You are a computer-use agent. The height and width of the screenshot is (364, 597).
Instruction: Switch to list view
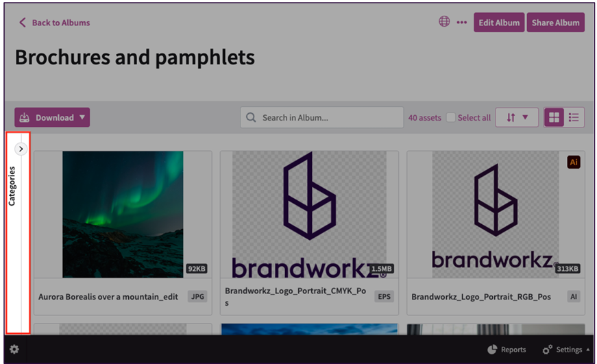click(x=574, y=117)
